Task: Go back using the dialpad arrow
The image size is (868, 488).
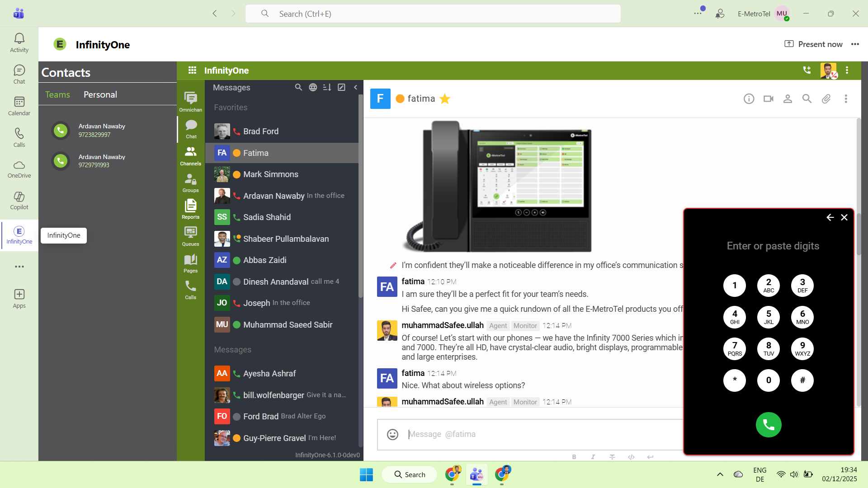Action: pyautogui.click(x=830, y=217)
